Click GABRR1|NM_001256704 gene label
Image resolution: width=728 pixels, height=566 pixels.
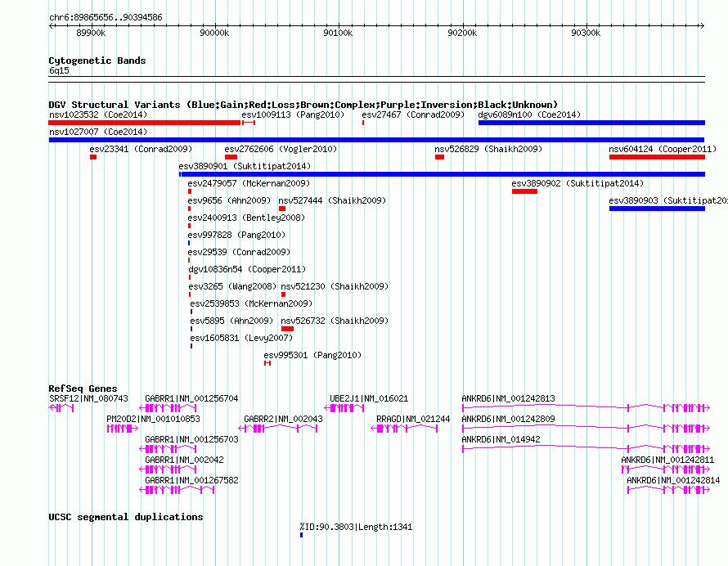[191, 398]
